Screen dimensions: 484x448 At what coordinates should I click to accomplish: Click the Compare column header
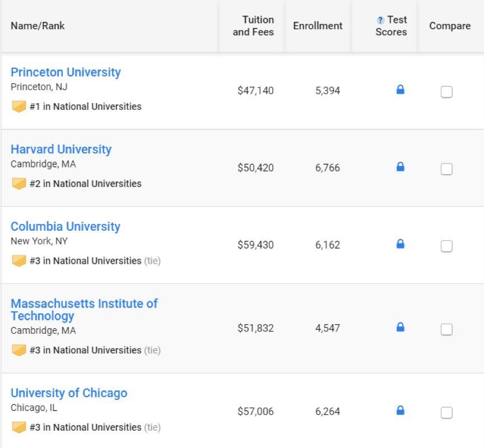pyautogui.click(x=450, y=26)
